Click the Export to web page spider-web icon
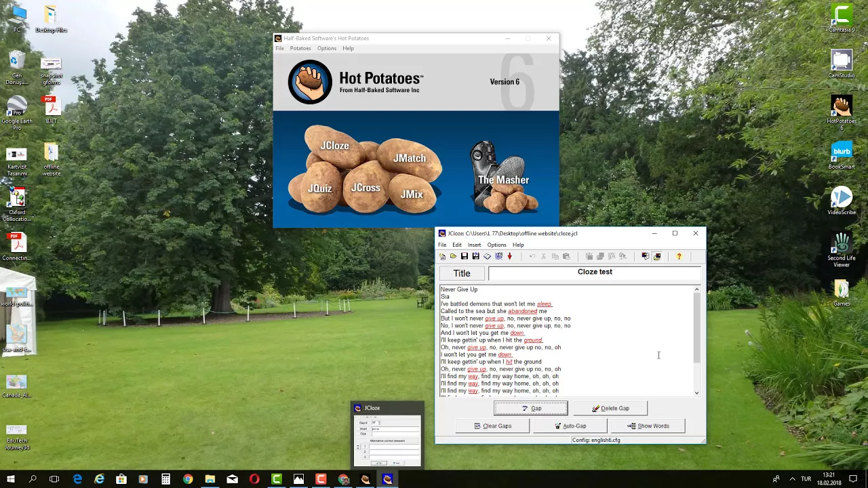This screenshot has height=488, width=868. [x=498, y=256]
